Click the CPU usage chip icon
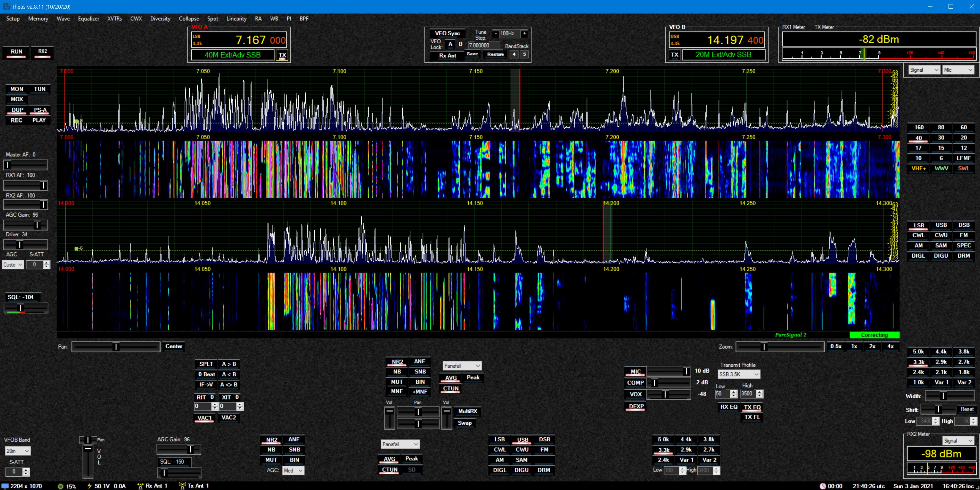The height and width of the screenshot is (490, 980). (61, 486)
